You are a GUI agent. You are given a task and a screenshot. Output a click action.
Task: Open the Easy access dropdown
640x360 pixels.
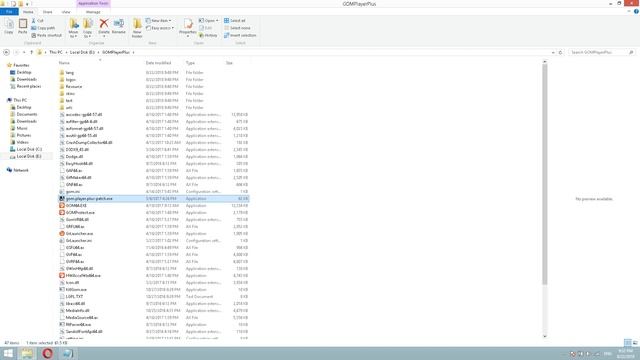(160, 28)
